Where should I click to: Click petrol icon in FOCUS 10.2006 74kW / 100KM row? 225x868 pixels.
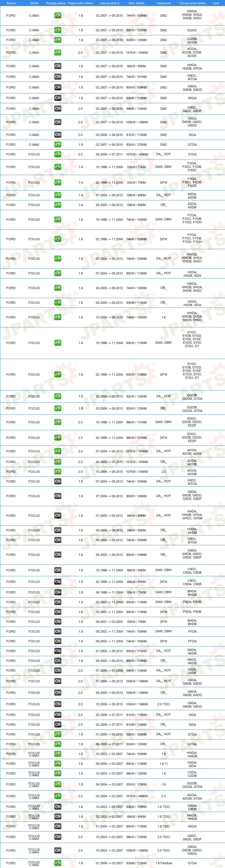coord(58,317)
